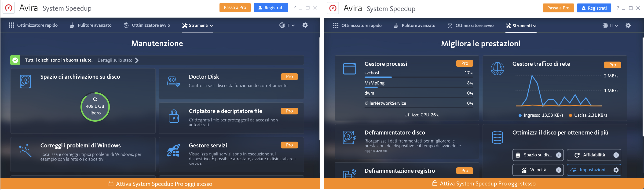Viewport: 644px width, 190px height.
Task: Select dwm process row
Action: (419, 95)
